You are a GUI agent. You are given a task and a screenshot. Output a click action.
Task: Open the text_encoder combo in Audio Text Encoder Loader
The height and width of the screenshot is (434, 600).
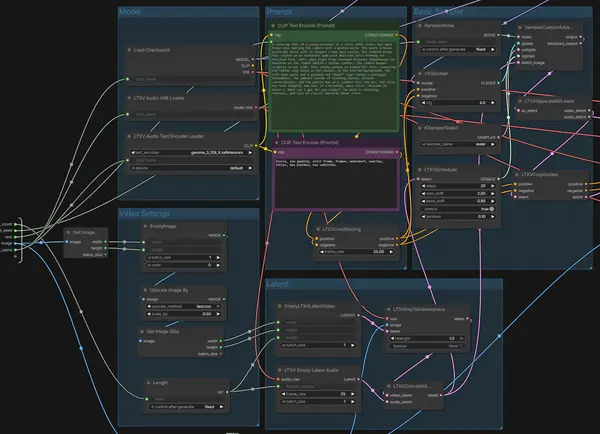[192, 153]
